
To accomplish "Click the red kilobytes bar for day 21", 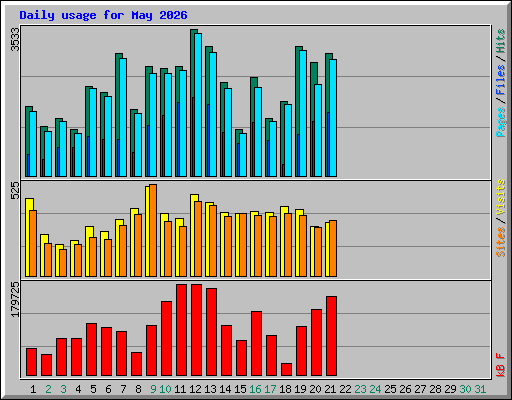I will pyautogui.click(x=331, y=336).
